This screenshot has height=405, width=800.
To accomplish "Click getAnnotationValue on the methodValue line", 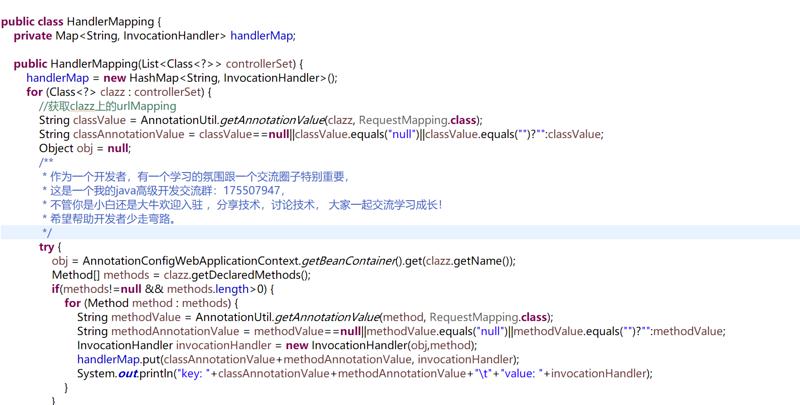I will (328, 317).
